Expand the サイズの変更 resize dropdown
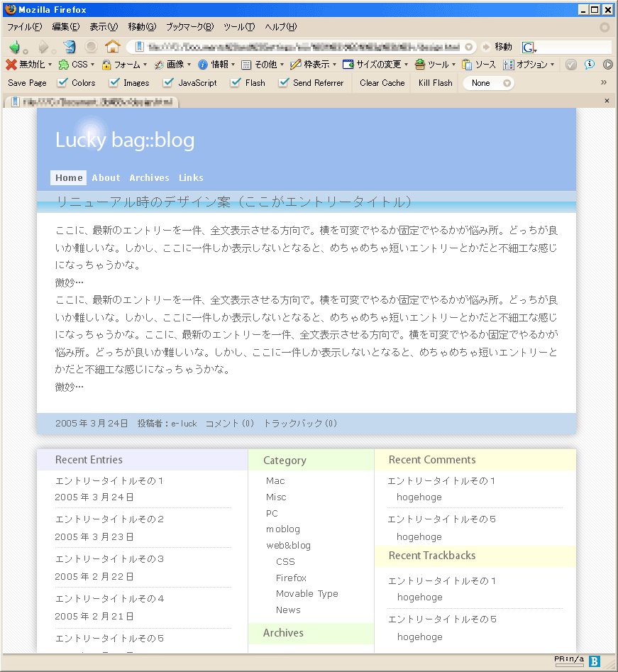 [375, 65]
